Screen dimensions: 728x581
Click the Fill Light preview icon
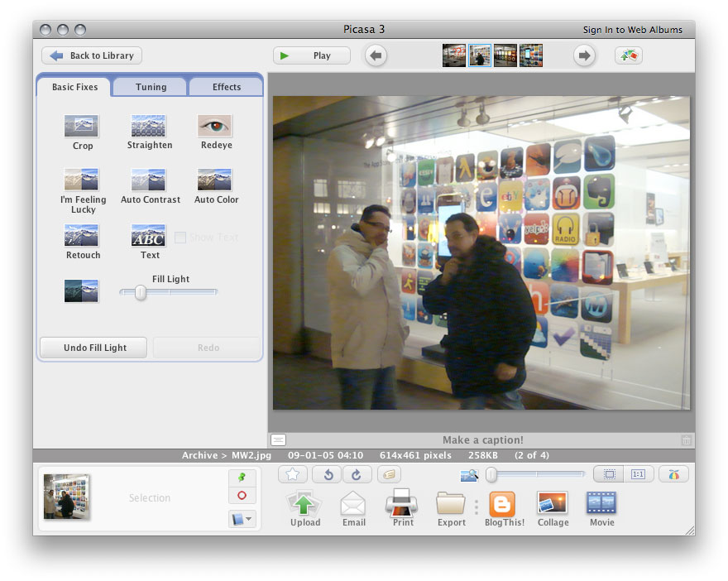(x=81, y=290)
